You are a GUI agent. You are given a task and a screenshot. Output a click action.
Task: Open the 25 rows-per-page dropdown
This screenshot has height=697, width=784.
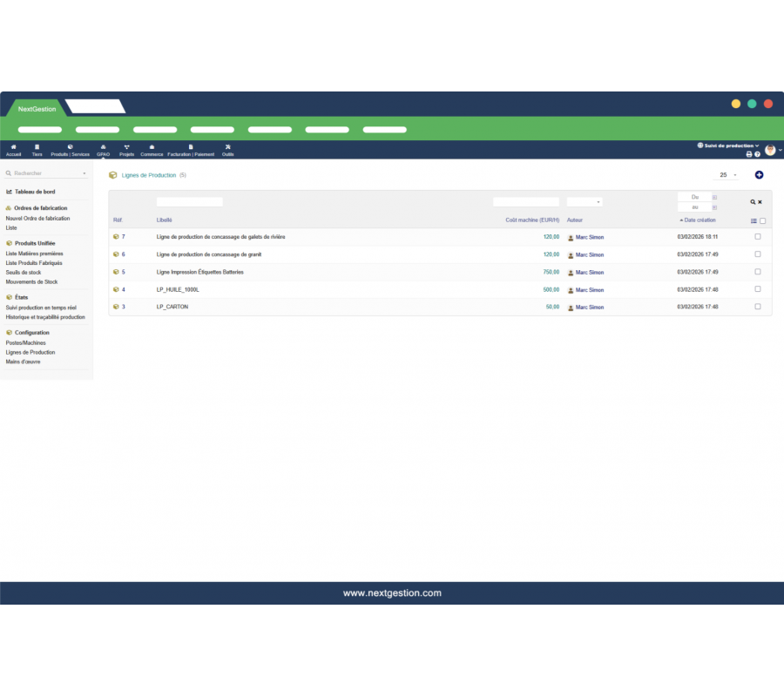pyautogui.click(x=727, y=175)
